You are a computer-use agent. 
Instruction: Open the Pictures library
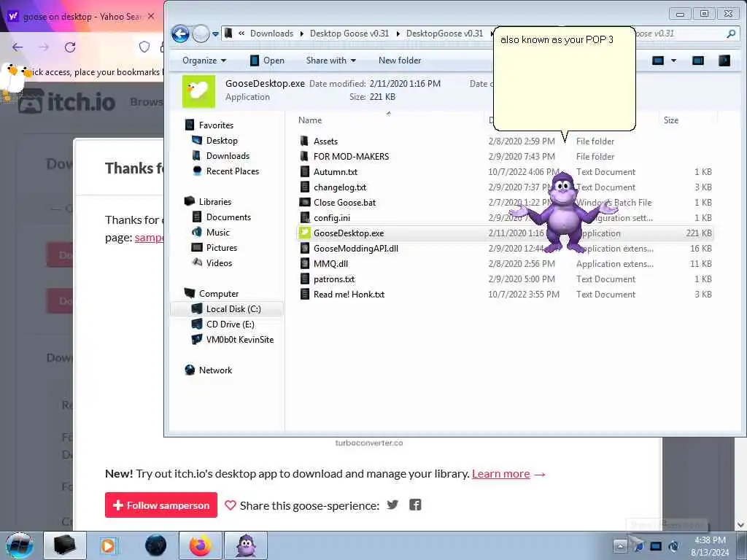click(x=222, y=248)
